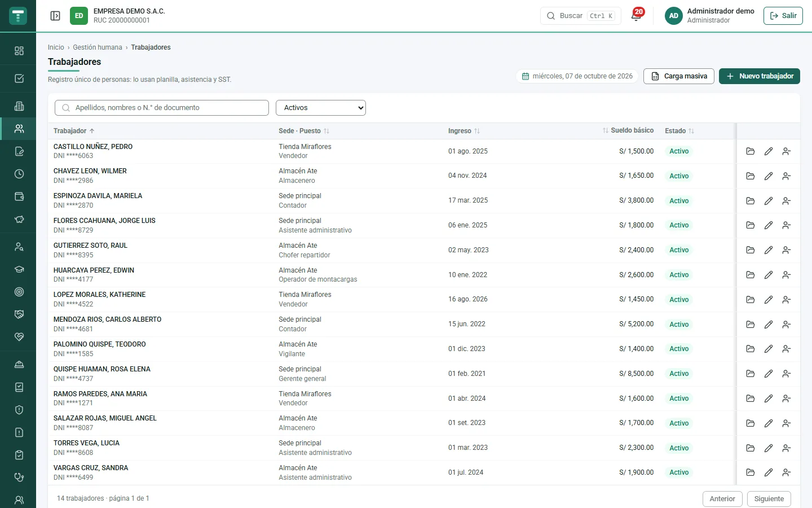This screenshot has height=508, width=812.
Task: Open the stethoscope icon in sidebar
Action: coord(19,478)
